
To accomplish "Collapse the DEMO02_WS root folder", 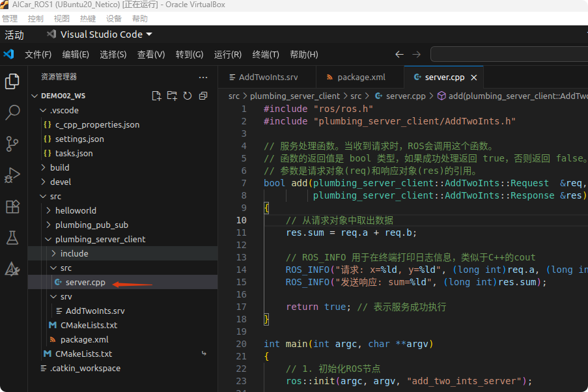I will tap(63, 96).
